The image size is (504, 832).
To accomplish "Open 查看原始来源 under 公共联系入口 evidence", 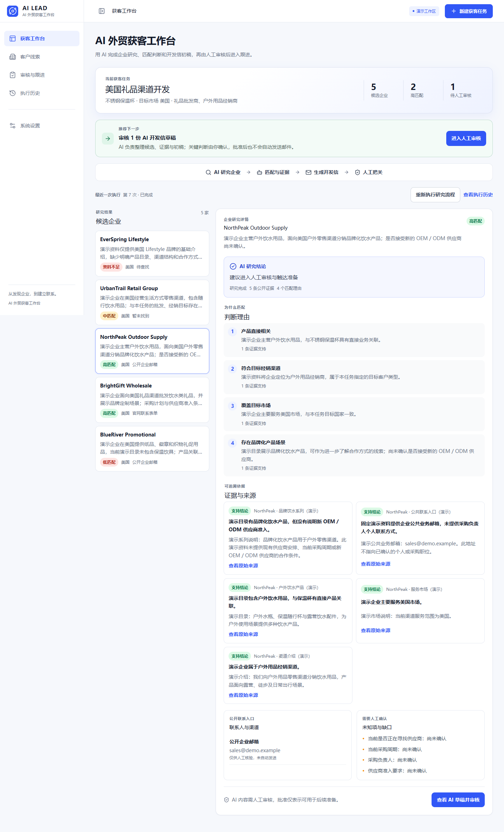I will [376, 564].
